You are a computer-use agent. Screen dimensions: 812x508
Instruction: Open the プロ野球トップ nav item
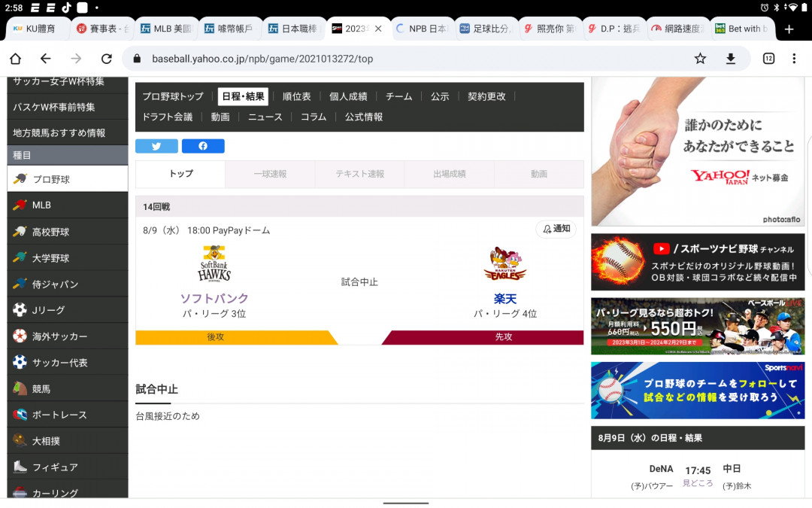click(173, 96)
